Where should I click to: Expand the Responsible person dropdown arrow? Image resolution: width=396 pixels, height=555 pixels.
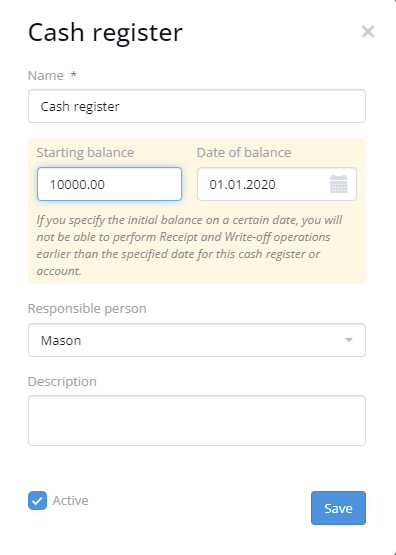point(349,340)
